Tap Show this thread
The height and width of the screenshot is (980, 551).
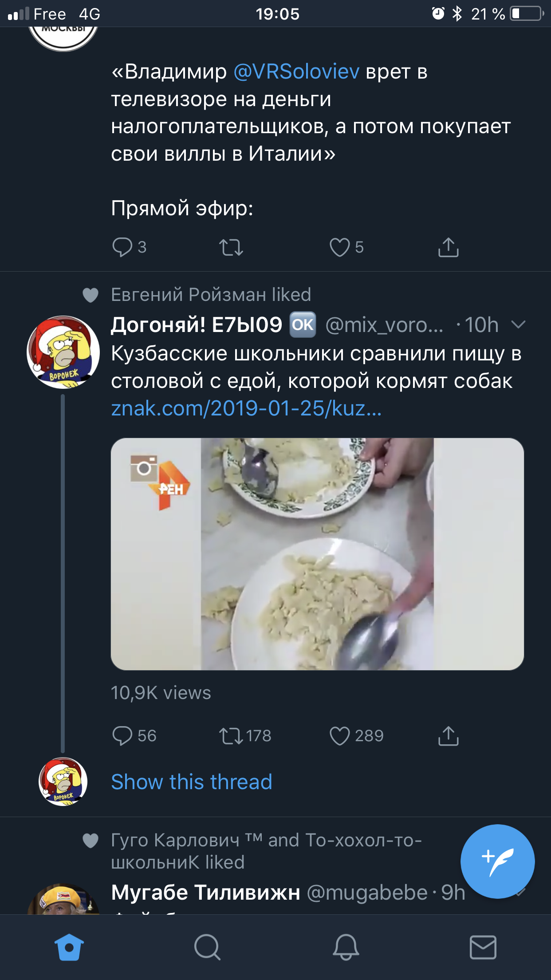[192, 782]
